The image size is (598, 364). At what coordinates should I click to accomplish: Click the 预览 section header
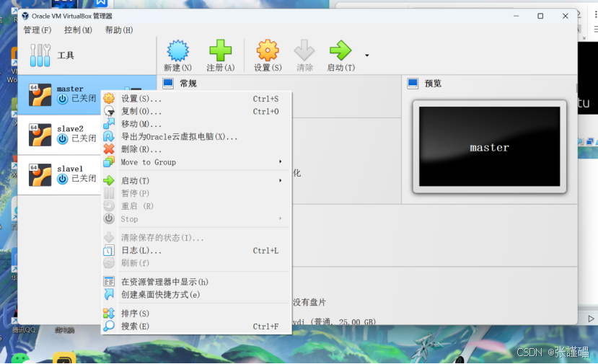tap(433, 84)
